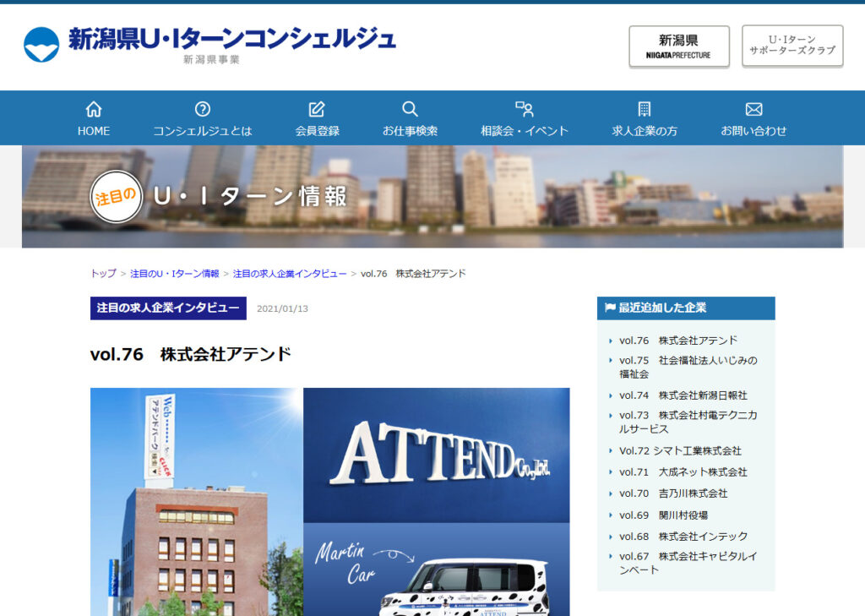865x616 pixels.
Task: Click the 新潟県U・Iターンコンシェルジュ site title
Action: click(x=231, y=39)
